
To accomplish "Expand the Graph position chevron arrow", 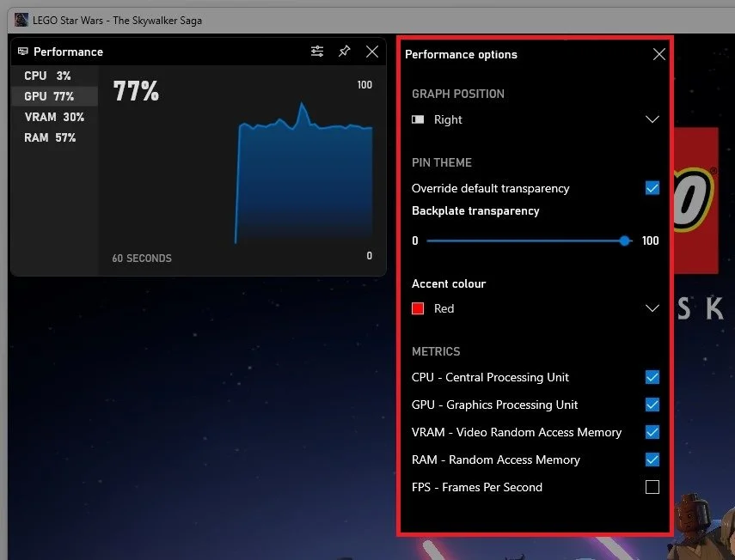I will [652, 119].
